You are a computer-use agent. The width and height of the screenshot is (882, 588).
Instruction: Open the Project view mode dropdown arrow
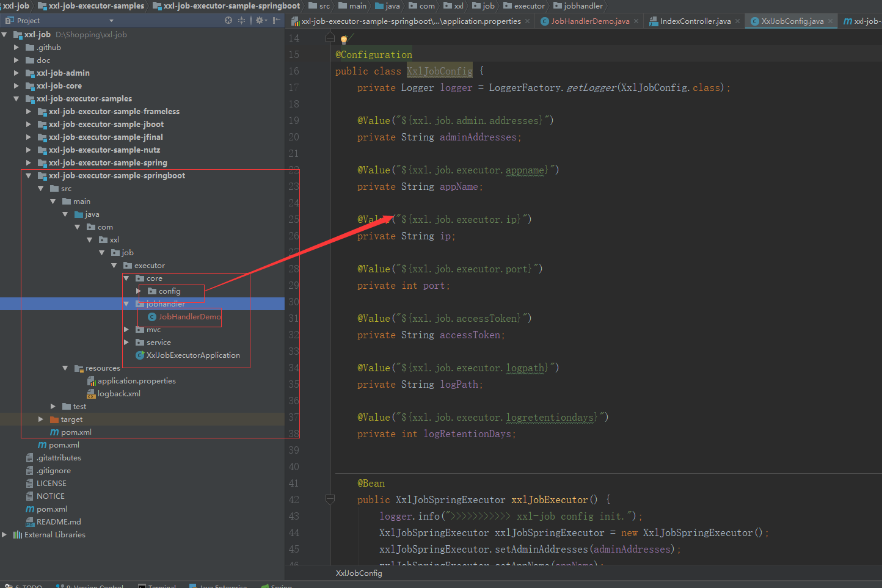(x=111, y=21)
